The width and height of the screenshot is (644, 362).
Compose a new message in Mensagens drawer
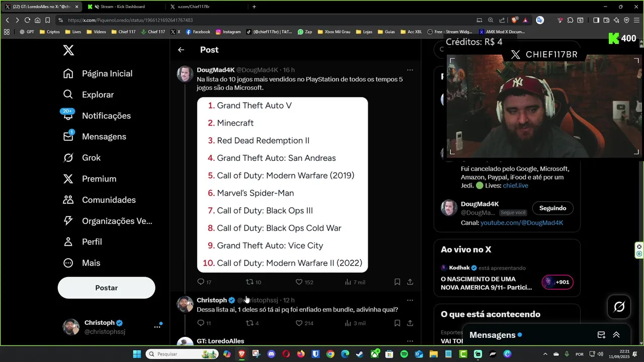pyautogui.click(x=601, y=335)
